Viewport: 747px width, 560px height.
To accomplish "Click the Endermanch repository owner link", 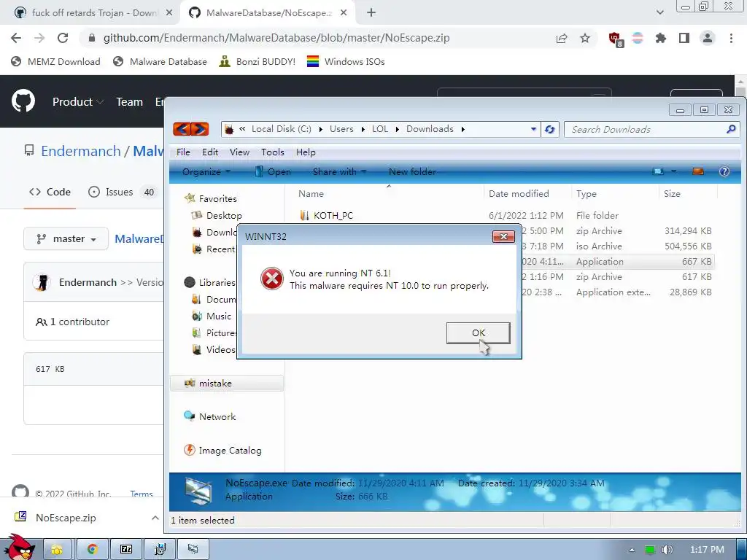I will pos(80,151).
